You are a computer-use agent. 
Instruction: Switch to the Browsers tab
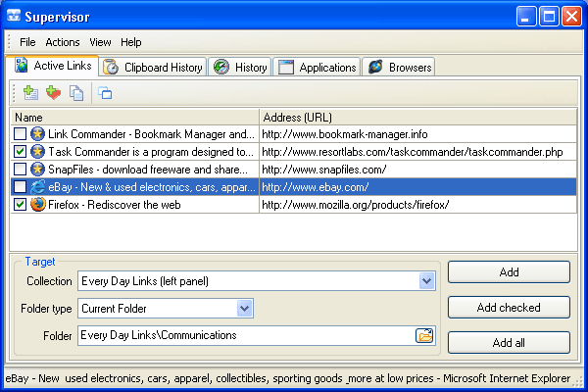click(x=399, y=67)
